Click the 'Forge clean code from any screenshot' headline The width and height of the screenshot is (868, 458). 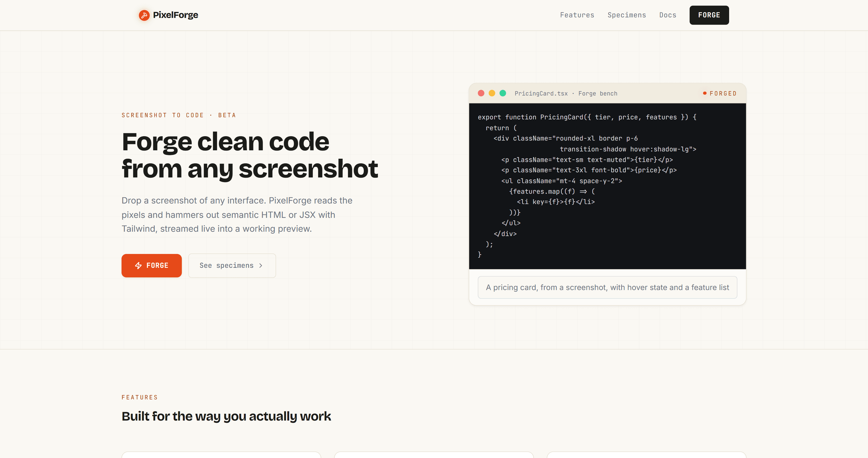[250, 155]
